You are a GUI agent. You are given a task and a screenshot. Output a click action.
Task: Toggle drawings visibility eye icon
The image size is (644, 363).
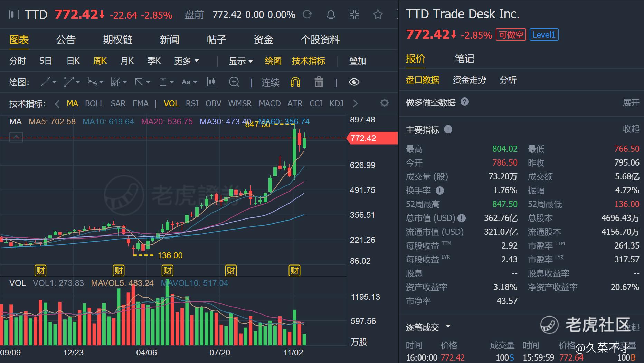pyautogui.click(x=354, y=82)
